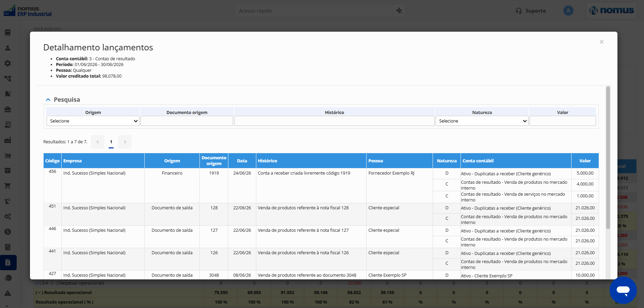Close the Detalhamento lançamentos dialog
Screen dimensions: 644x308
coord(601,42)
